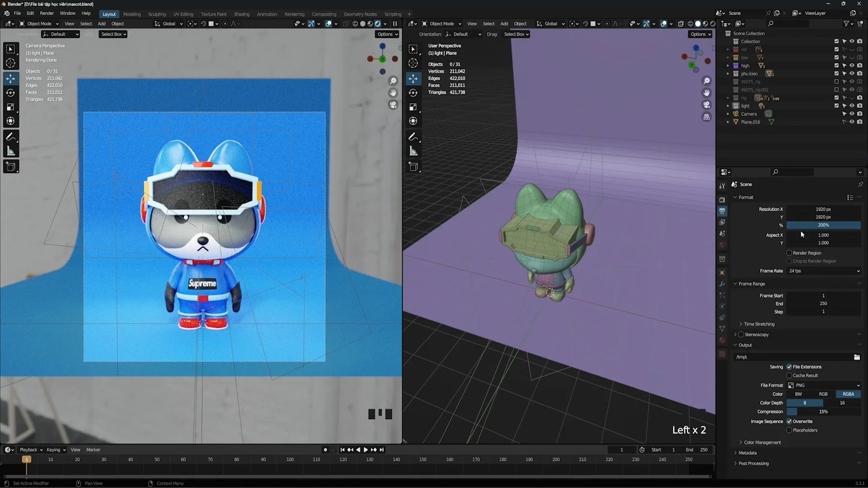Image resolution: width=868 pixels, height=488 pixels.
Task: Expand the phu kien collection
Action: 728,74
